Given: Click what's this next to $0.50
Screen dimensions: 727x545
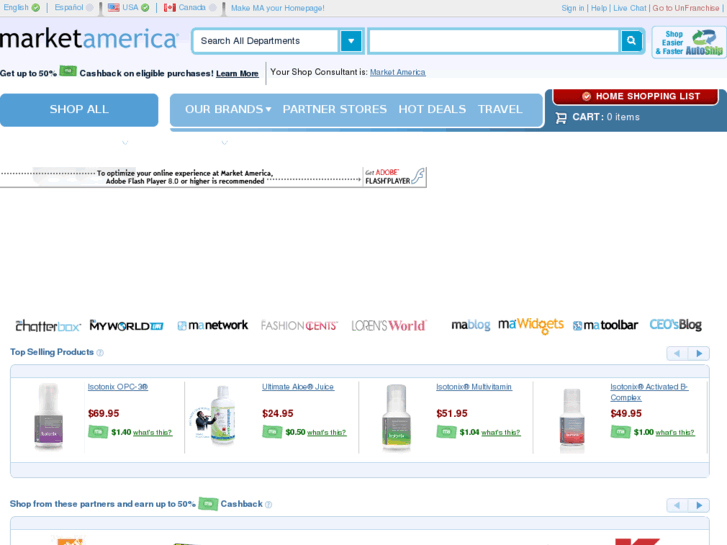Looking at the screenshot, I should click(x=326, y=433).
